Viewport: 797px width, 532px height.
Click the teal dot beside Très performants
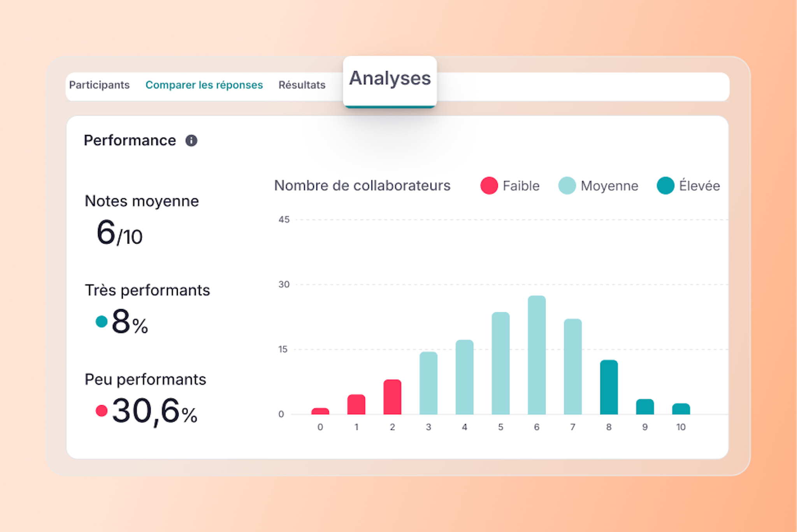(102, 321)
